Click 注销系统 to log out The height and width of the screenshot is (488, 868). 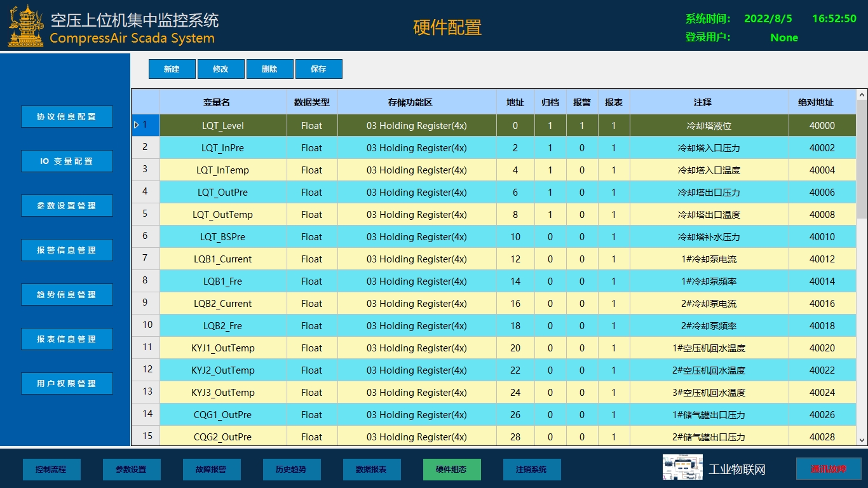point(532,470)
